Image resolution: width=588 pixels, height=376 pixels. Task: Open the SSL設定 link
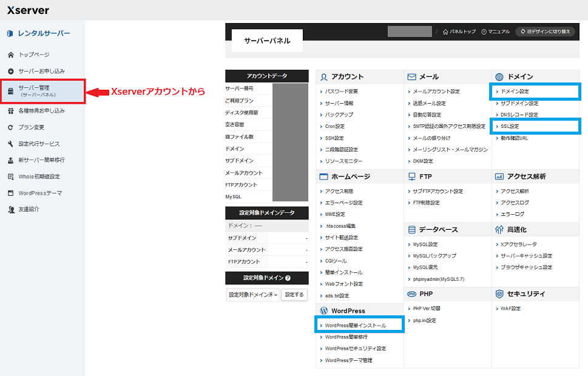coord(509,126)
